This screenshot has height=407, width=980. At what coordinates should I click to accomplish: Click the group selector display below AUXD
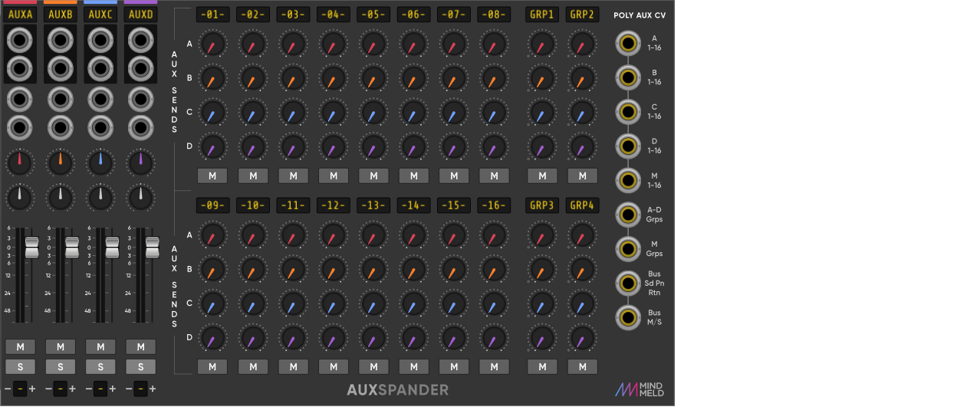140,389
